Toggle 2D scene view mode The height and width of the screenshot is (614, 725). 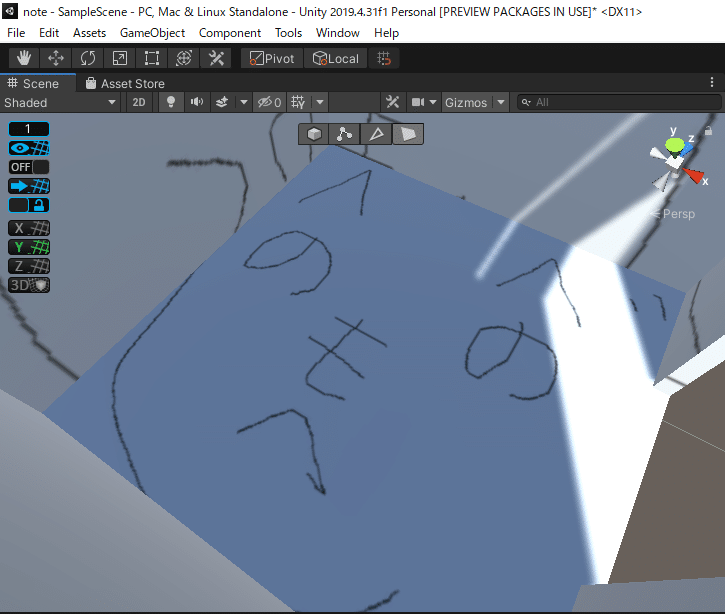click(x=139, y=103)
